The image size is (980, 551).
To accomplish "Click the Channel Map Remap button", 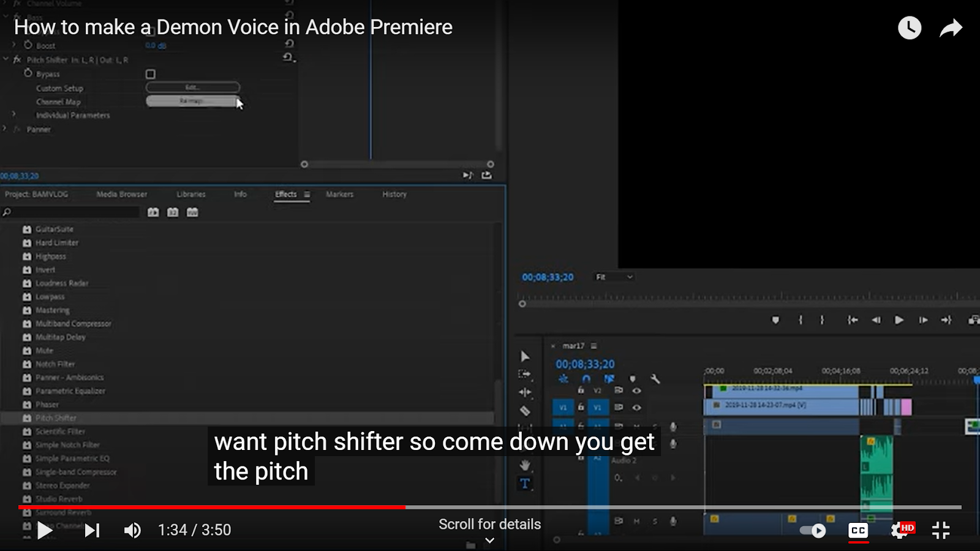I will pos(192,101).
